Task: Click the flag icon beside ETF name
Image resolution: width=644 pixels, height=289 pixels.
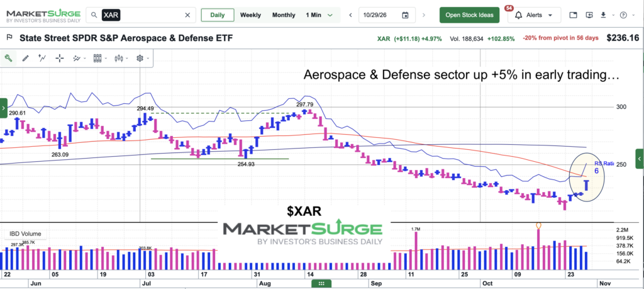Action: [9, 38]
